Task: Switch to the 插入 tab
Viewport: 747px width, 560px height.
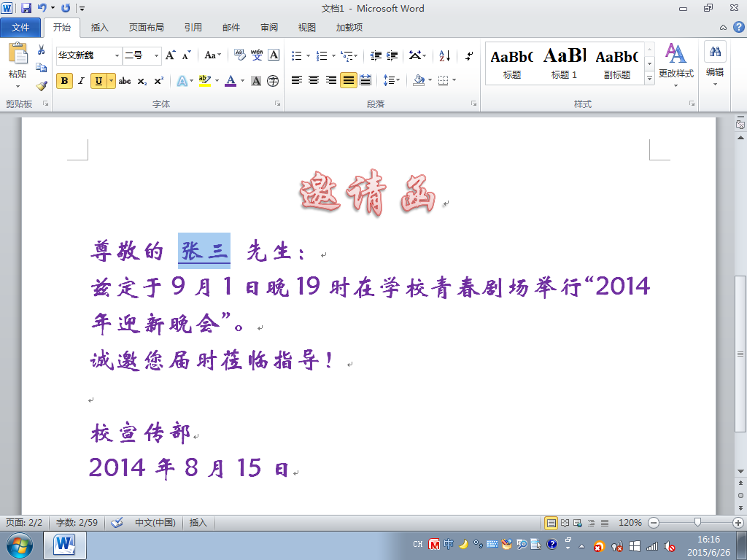Action: 99,28
